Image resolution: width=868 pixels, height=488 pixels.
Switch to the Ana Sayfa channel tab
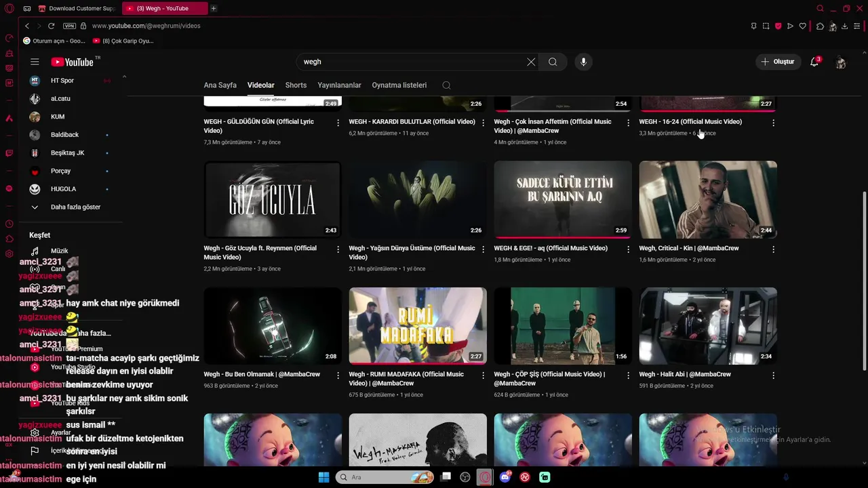pyautogui.click(x=220, y=85)
